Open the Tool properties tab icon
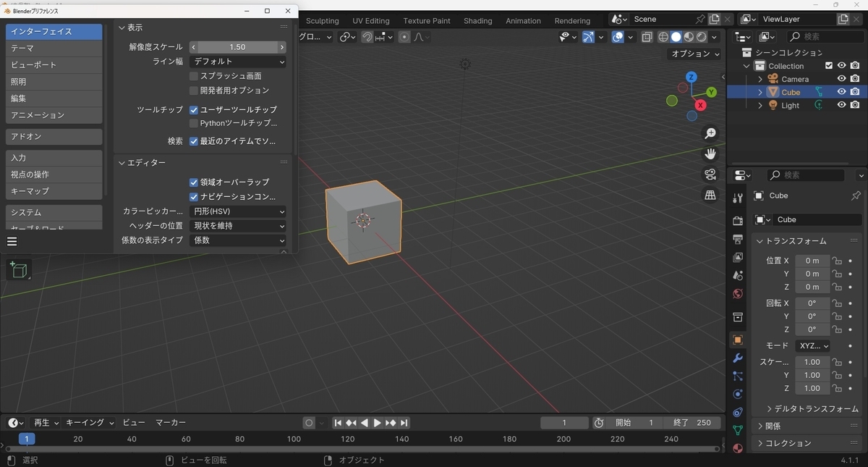The image size is (868, 467). click(737, 198)
